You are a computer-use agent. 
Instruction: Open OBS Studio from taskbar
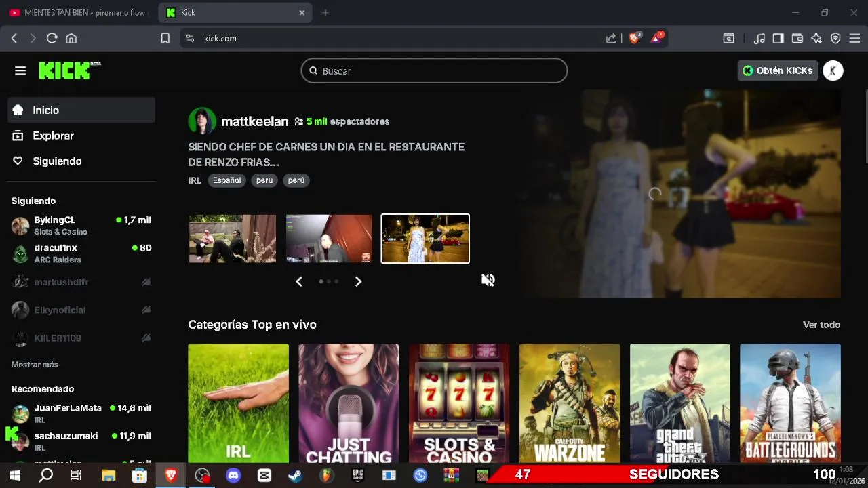coord(202,475)
